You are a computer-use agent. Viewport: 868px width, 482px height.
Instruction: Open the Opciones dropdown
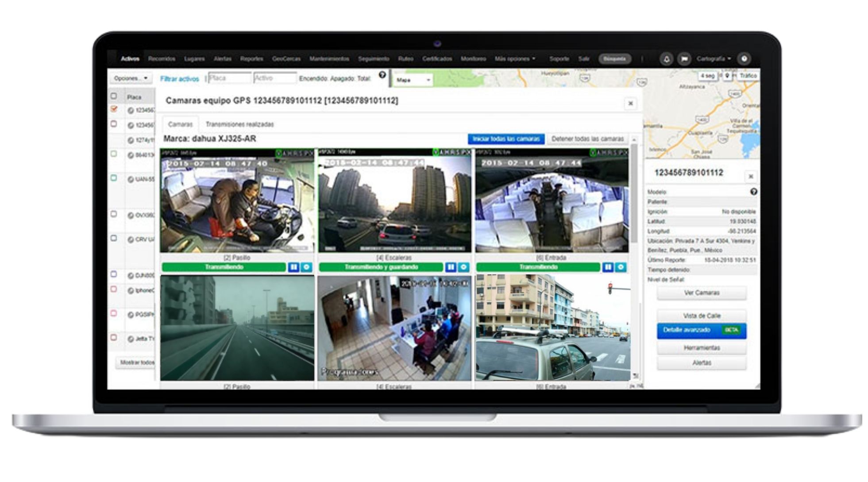[130, 78]
